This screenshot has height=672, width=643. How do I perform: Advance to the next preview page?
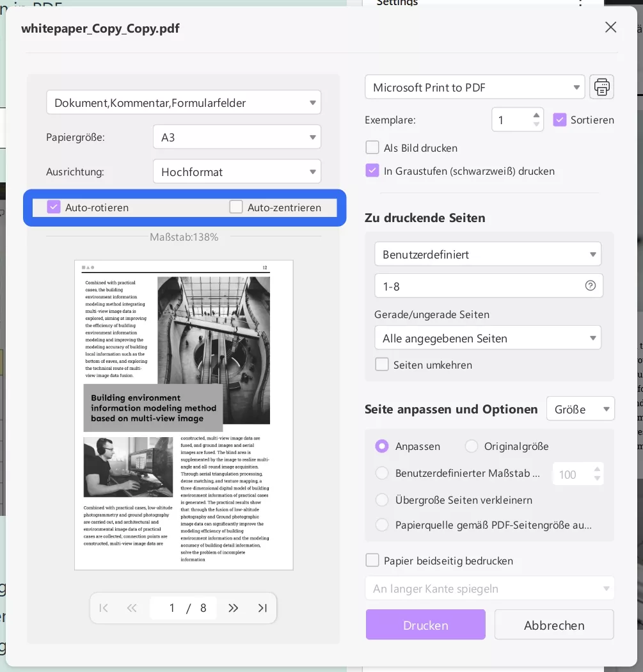click(x=234, y=608)
